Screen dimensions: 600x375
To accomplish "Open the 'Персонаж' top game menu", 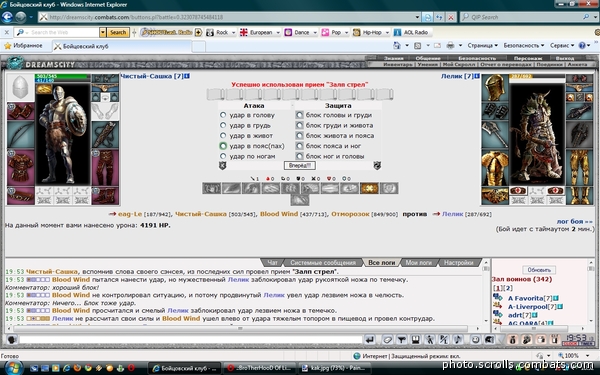I will 528,58.
